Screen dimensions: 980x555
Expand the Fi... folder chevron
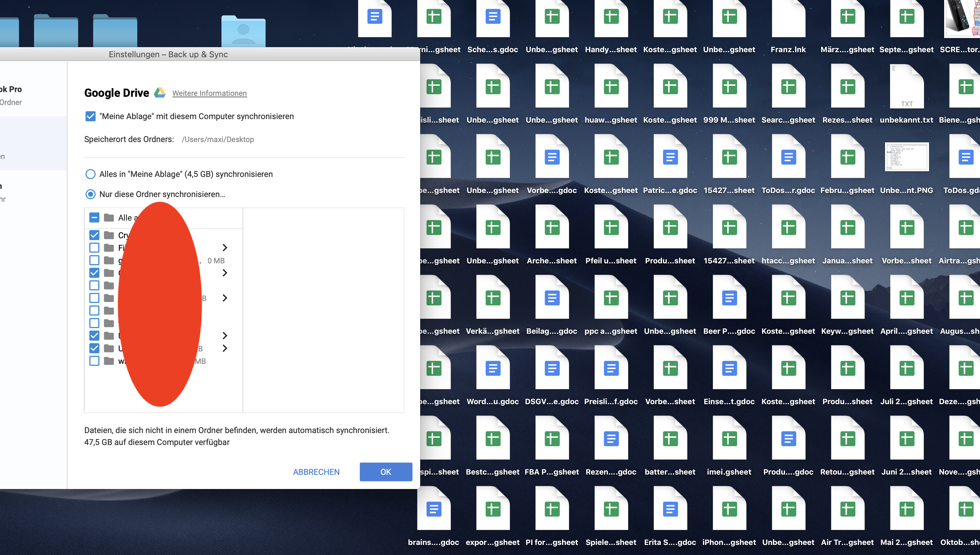(x=225, y=248)
